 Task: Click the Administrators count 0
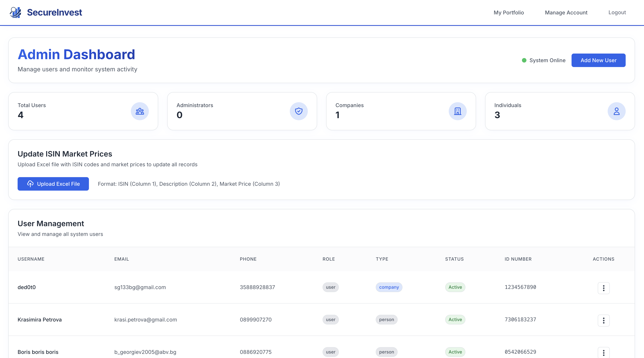coord(180,115)
